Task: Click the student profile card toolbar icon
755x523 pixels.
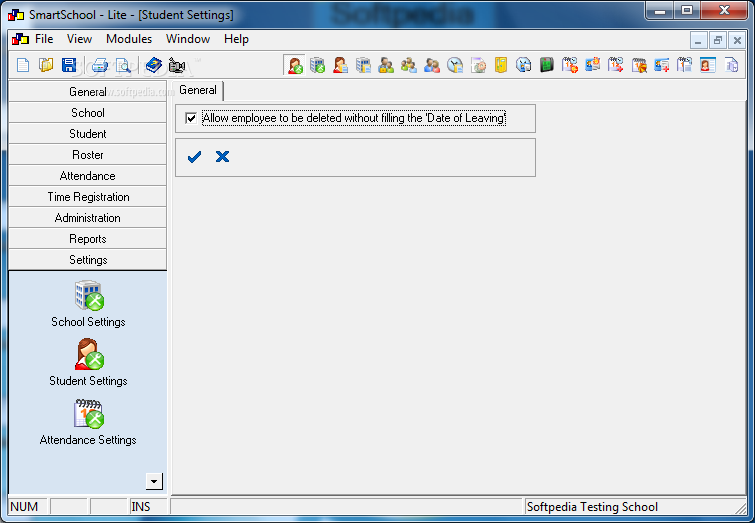Action: (x=707, y=65)
